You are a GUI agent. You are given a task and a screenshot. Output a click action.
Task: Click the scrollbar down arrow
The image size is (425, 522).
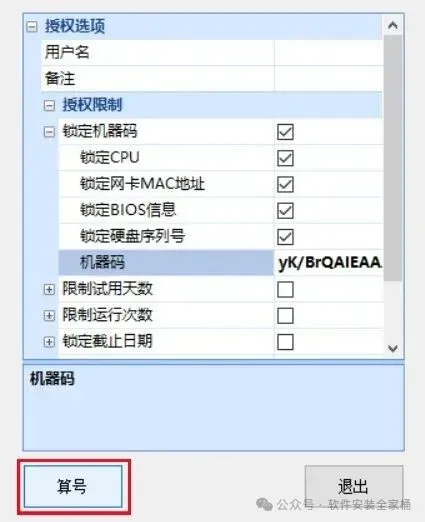(393, 349)
